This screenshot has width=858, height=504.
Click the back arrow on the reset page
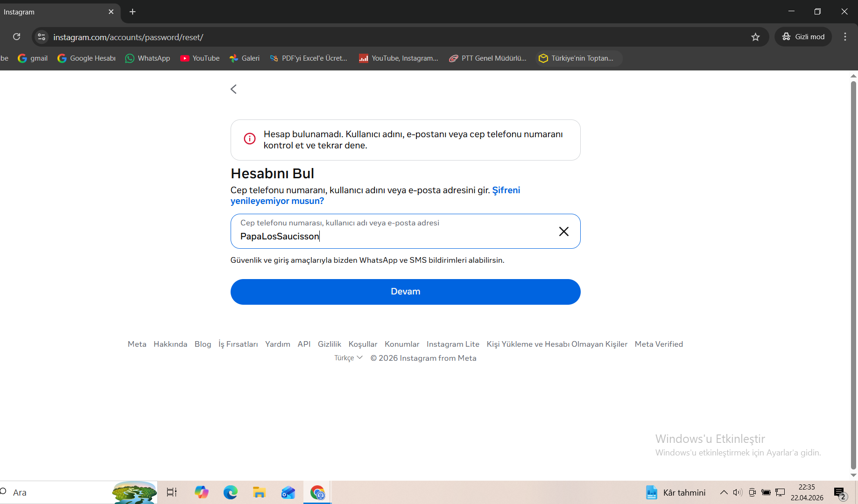(234, 89)
